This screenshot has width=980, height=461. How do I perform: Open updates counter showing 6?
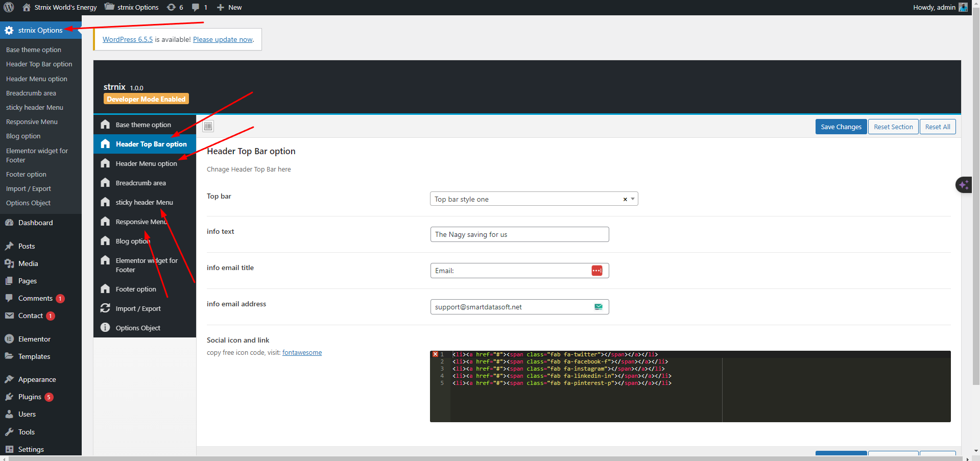point(175,7)
